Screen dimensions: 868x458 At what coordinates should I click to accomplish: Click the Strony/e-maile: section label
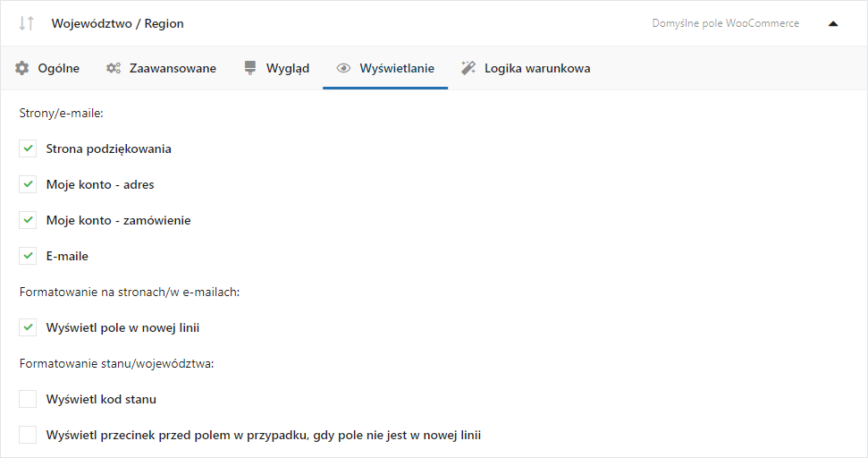point(62,113)
